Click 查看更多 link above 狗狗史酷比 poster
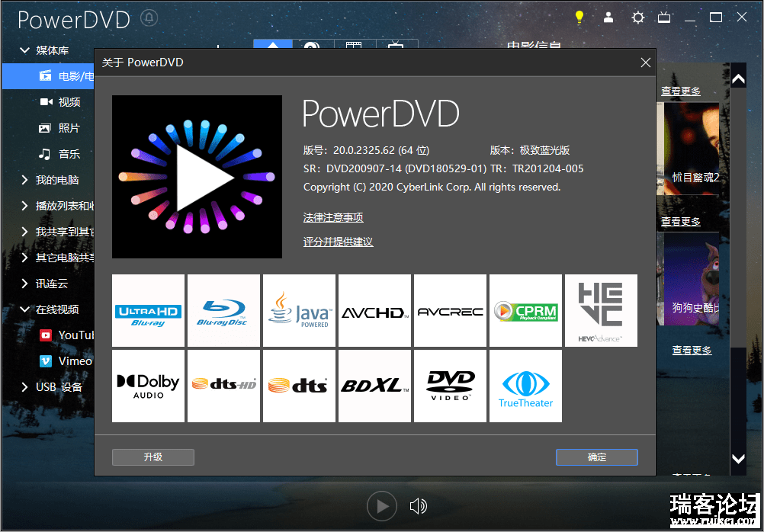 (x=681, y=222)
